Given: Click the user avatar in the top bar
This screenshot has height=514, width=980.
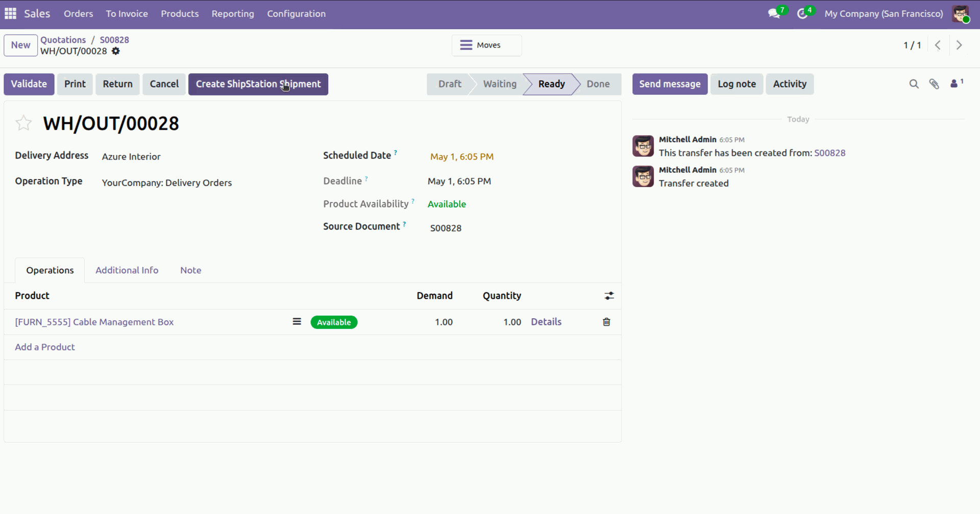Looking at the screenshot, I should pyautogui.click(x=960, y=14).
